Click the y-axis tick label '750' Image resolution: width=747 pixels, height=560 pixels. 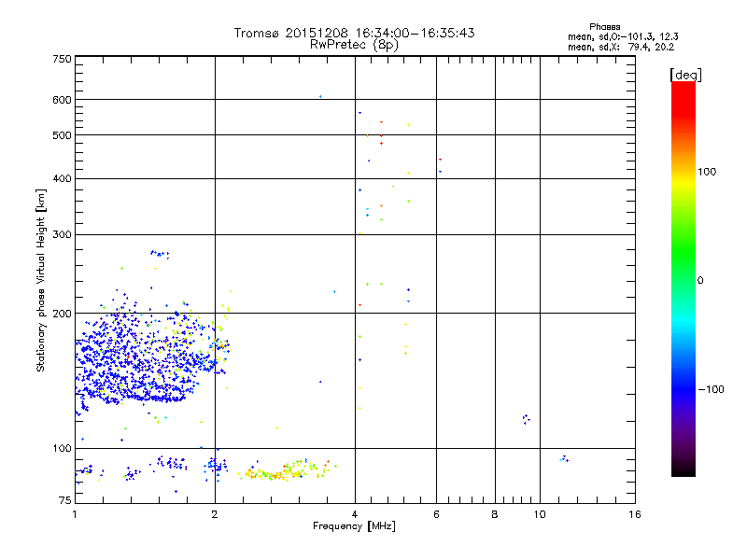pyautogui.click(x=62, y=59)
